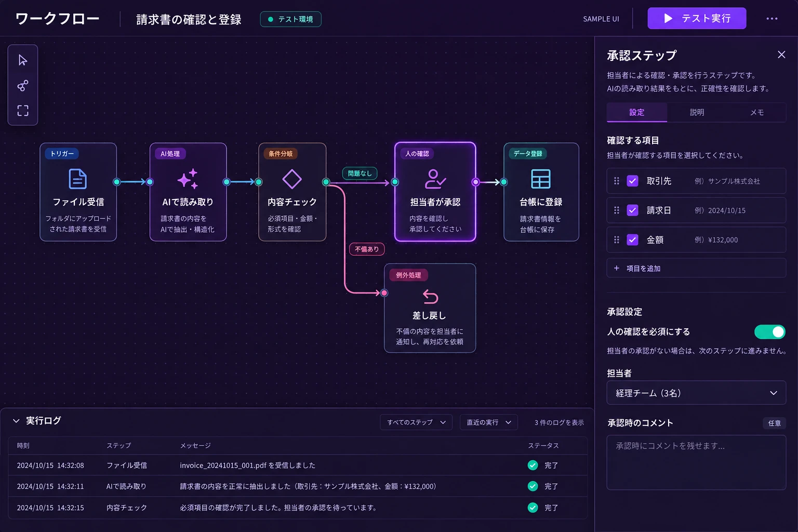Click the file document icon in ファイル受信 node

point(78,179)
